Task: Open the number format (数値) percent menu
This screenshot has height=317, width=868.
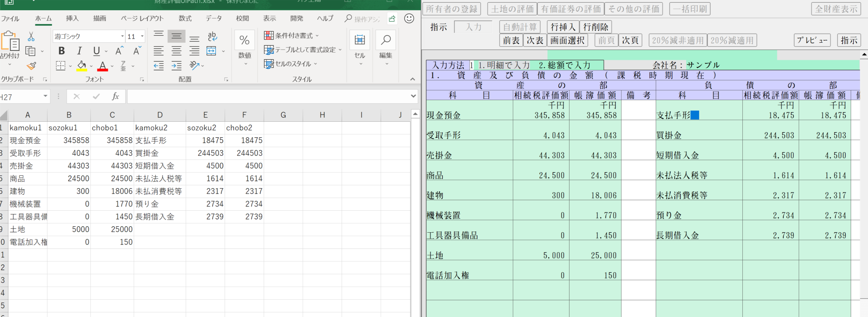Action: point(245,48)
